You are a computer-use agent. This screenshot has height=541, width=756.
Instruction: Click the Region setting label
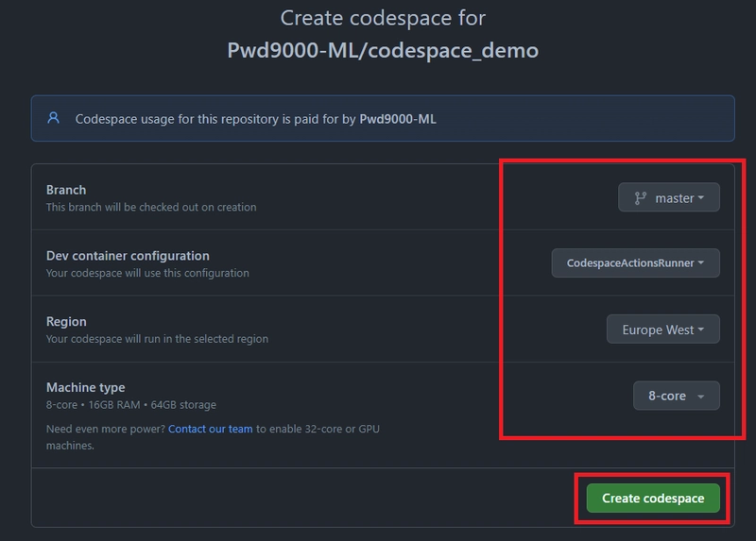(x=66, y=322)
